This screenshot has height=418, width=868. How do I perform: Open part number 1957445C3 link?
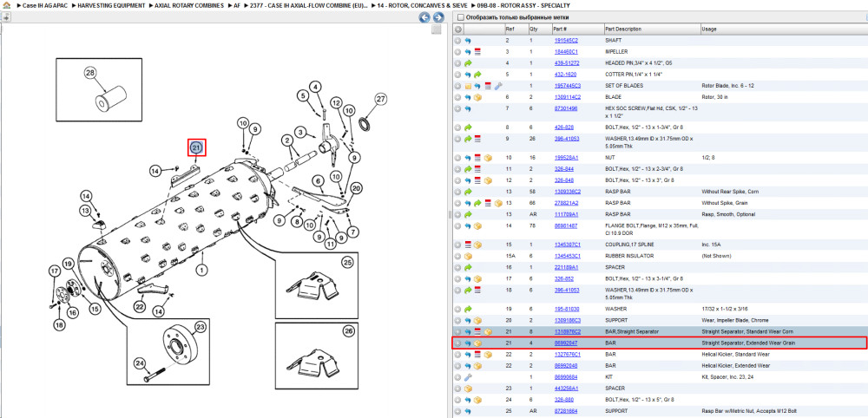tap(568, 86)
